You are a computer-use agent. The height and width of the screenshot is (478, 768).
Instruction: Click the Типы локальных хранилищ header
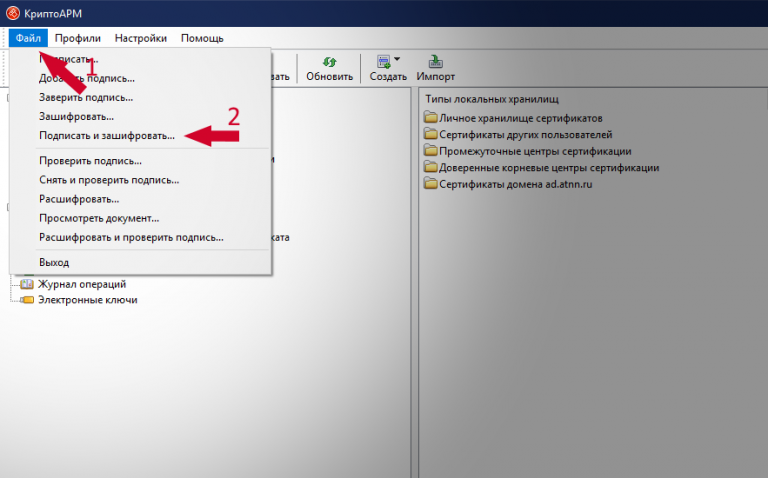[492, 99]
